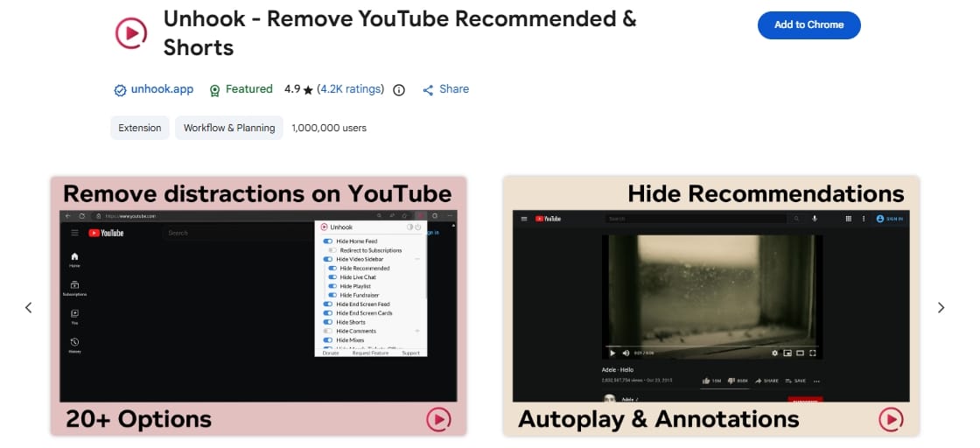Click the verified badge beside unhook.app

(x=120, y=90)
